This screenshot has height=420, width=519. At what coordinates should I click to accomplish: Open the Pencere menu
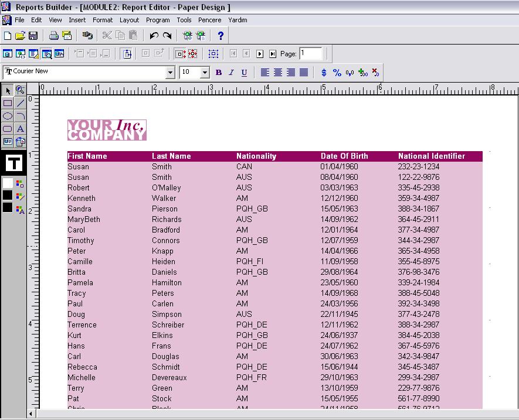coord(210,19)
